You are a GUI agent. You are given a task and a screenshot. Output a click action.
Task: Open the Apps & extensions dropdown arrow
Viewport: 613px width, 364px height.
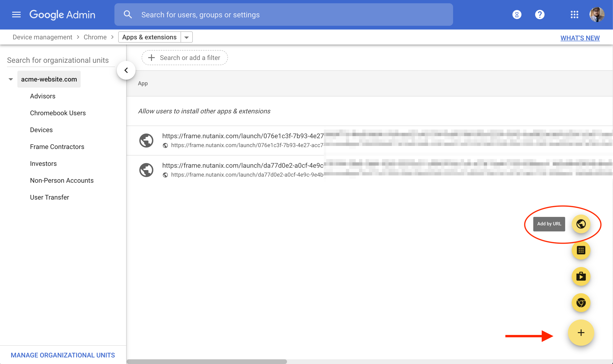pos(187,37)
